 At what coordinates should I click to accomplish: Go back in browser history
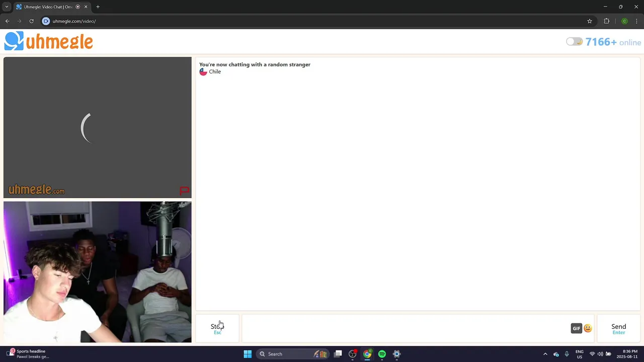[x=7, y=21]
